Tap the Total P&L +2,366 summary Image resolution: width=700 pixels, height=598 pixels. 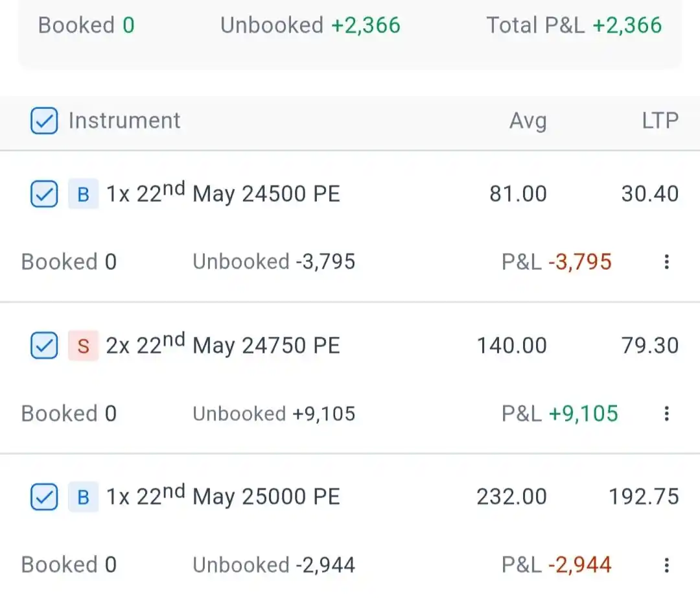pyautogui.click(x=574, y=25)
